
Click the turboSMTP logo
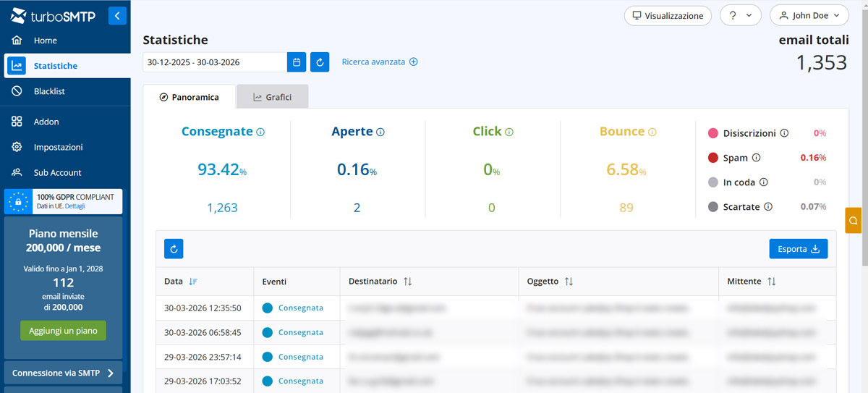click(53, 16)
